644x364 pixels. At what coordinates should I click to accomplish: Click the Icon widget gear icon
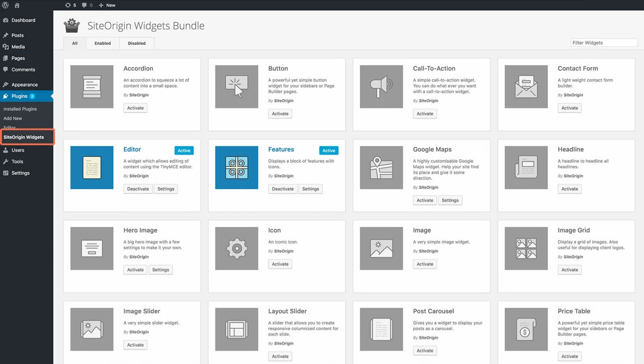[236, 248]
